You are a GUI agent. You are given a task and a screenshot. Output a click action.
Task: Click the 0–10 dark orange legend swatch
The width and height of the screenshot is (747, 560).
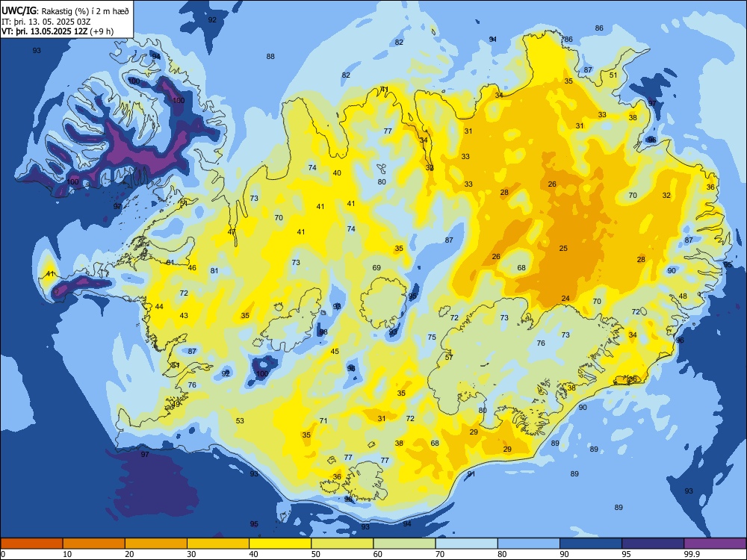(x=31, y=544)
